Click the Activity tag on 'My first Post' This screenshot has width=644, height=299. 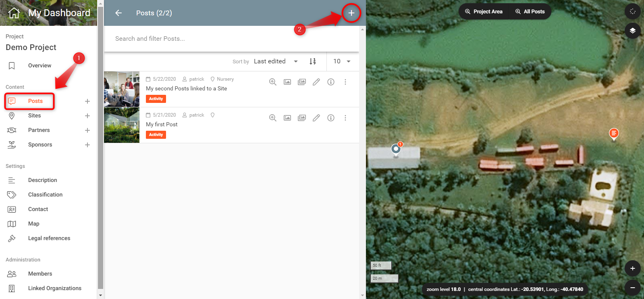[x=156, y=135]
